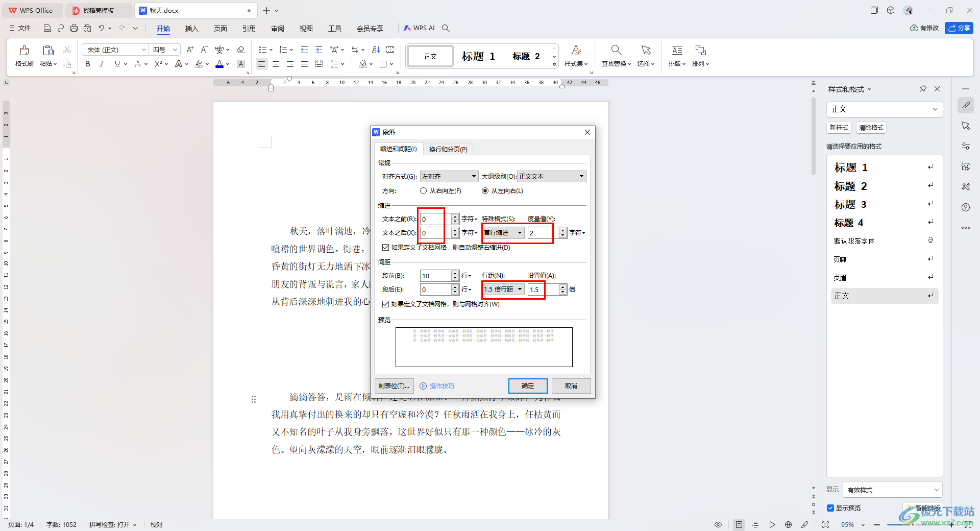This screenshot has width=980, height=531.
Task: Click the Print icon in quick access bar
Action: (x=74, y=28)
